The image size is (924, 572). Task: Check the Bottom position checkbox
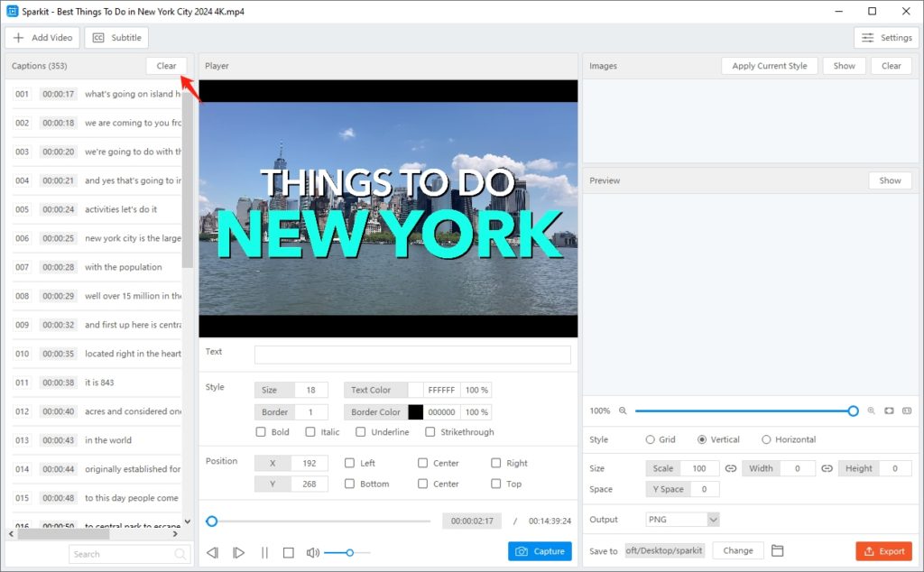coord(349,484)
